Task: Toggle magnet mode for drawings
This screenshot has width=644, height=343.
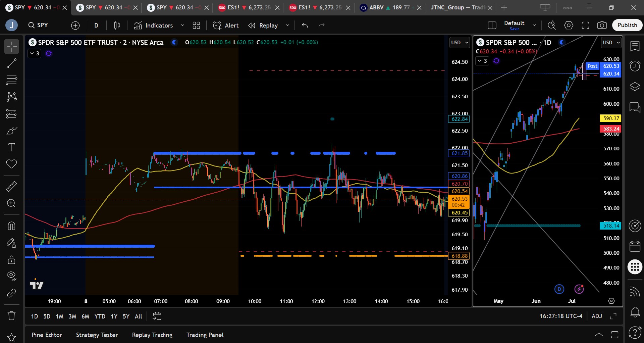Action: tap(11, 226)
